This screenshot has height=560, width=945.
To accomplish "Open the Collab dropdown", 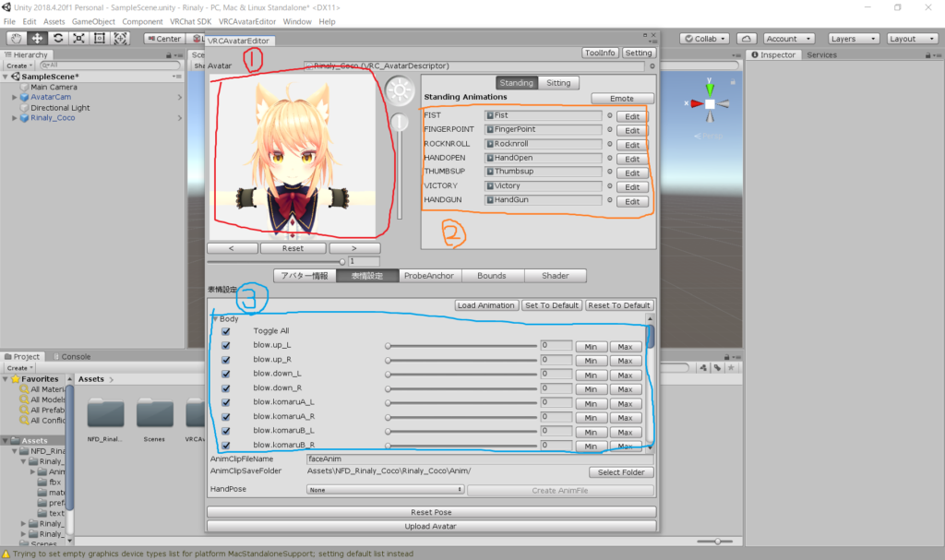I will pos(704,39).
